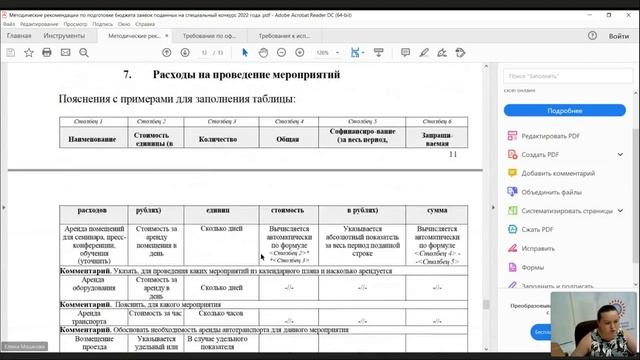Screen dimensions: 640x360
Task: Expand the left navigation pane arrow
Action: click(4, 207)
